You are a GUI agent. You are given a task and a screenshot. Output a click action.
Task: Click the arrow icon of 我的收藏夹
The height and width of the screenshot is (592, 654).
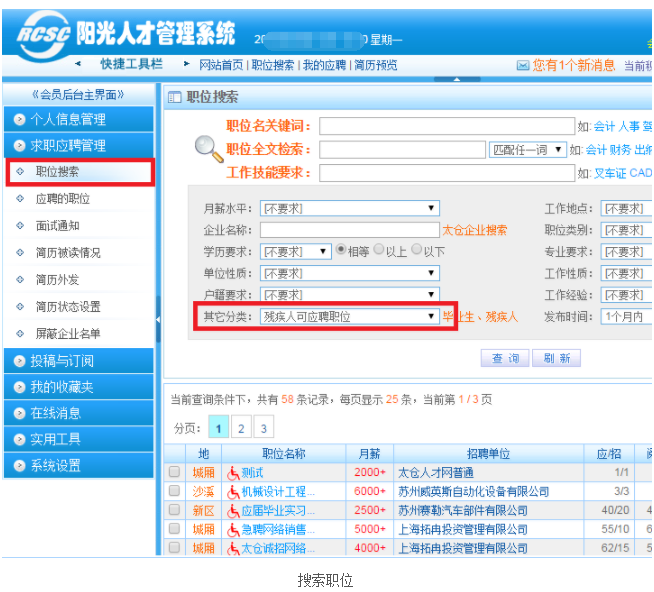pos(19,388)
